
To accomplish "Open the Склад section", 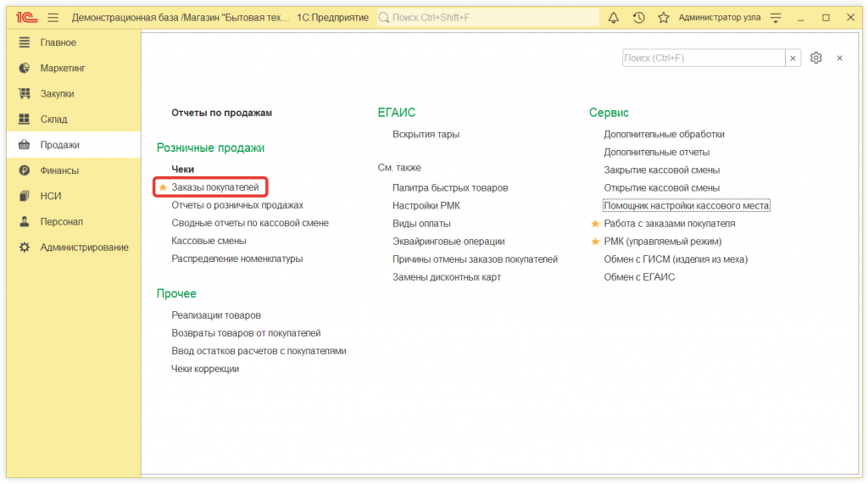I will pos(53,120).
